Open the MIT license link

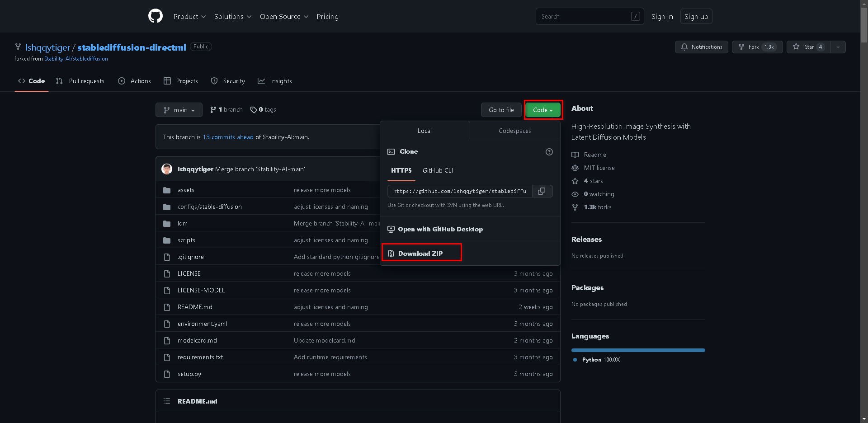click(x=593, y=168)
